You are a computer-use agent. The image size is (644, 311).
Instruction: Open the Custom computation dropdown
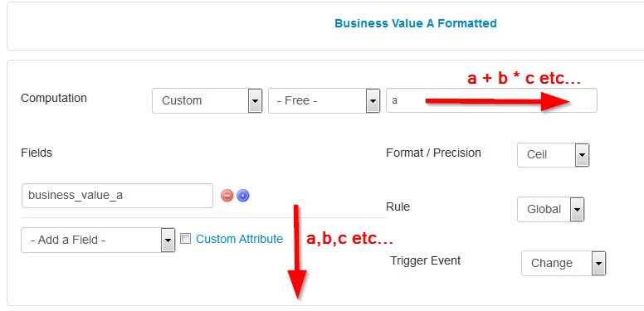coord(207,100)
